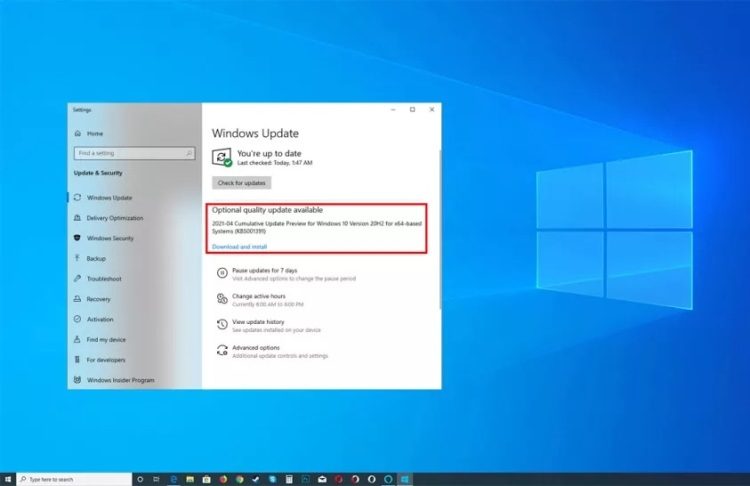The width and height of the screenshot is (750, 486).
Task: Open Delivery Optimization settings page
Action: coord(114,218)
